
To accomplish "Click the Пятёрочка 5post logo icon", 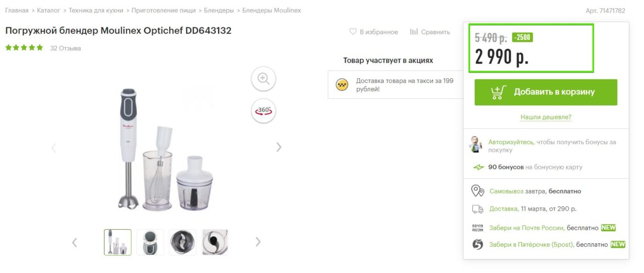I will click(478, 244).
